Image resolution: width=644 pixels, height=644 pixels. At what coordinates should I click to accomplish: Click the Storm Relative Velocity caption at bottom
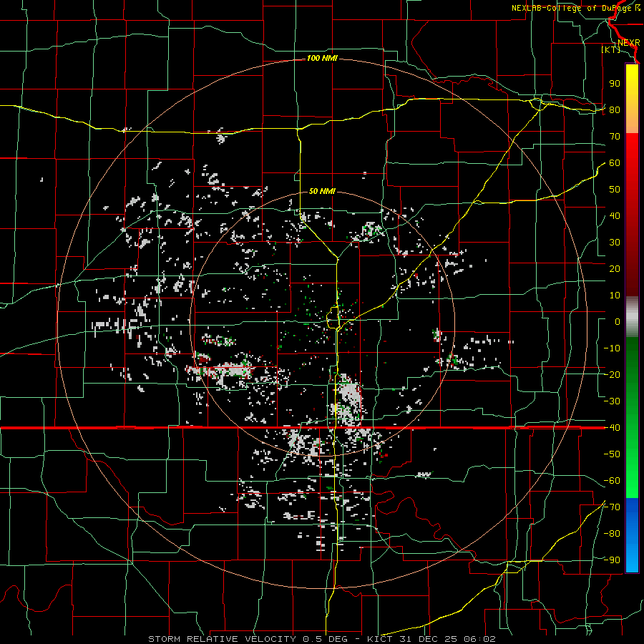(322, 639)
